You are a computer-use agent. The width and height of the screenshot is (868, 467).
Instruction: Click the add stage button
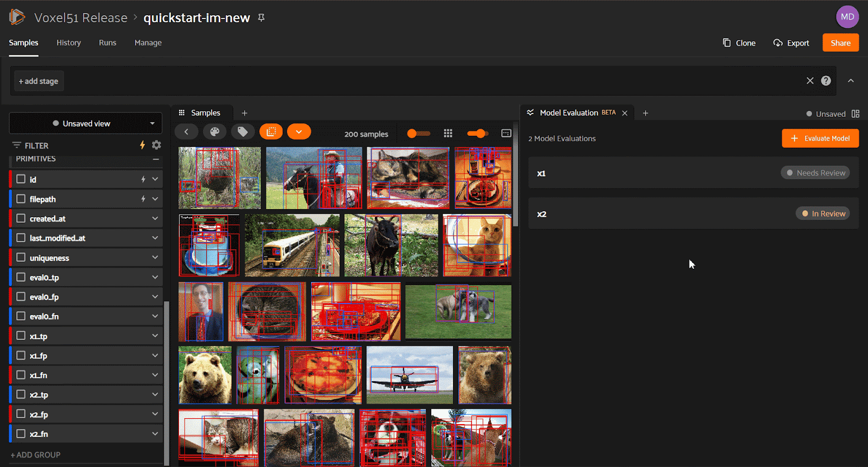point(39,81)
